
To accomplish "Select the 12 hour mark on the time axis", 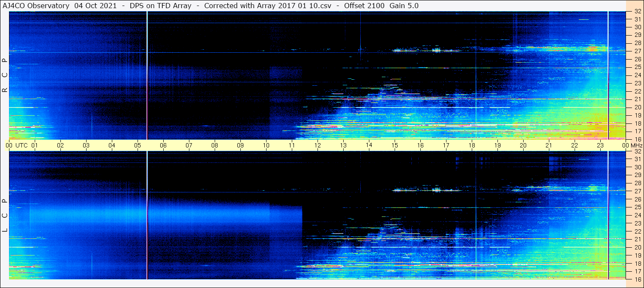I will click(318, 145).
